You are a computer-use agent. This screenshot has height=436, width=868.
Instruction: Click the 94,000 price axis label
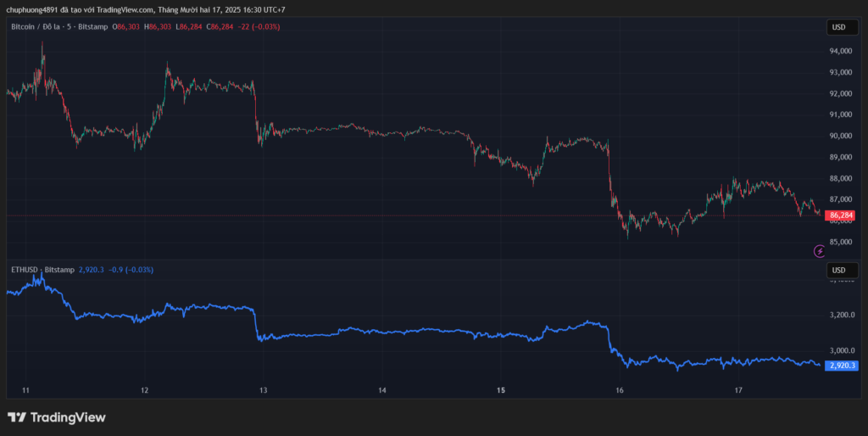[840, 51]
